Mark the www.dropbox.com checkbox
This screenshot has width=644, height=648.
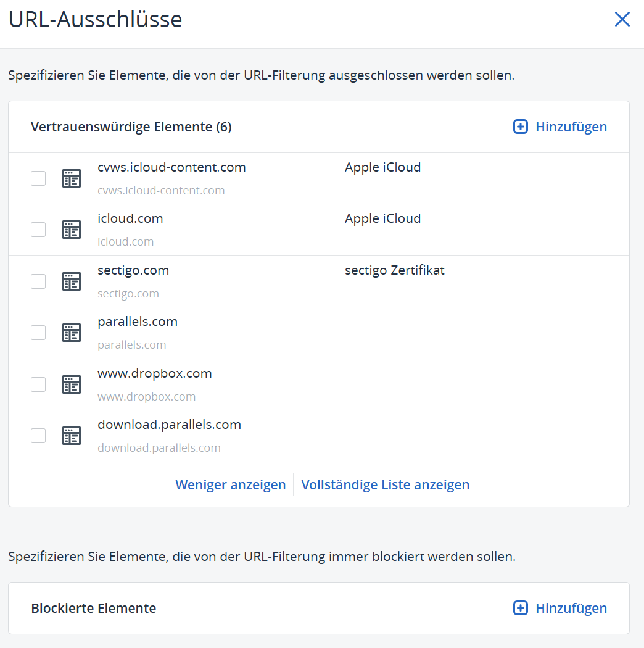(38, 384)
